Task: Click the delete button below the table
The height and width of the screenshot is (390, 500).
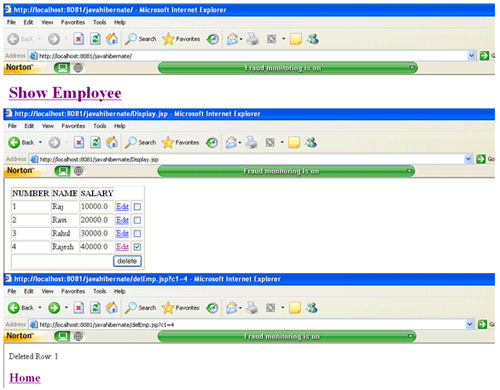Action: [x=127, y=261]
